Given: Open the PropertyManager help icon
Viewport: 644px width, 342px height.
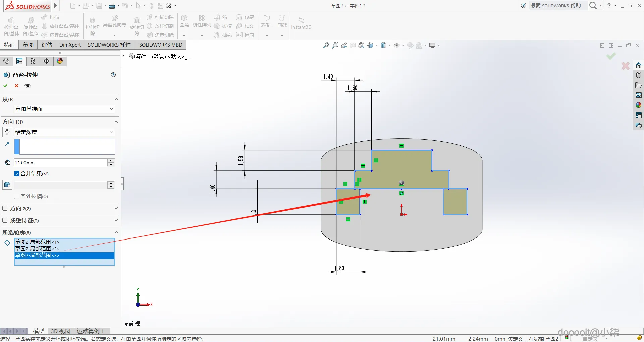Looking at the screenshot, I should coord(113,75).
